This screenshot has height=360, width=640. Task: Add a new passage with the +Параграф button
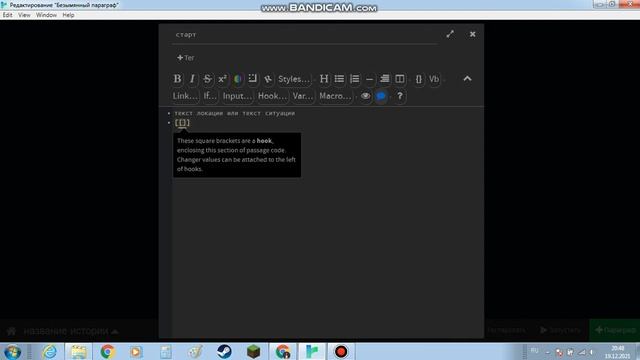pos(615,330)
